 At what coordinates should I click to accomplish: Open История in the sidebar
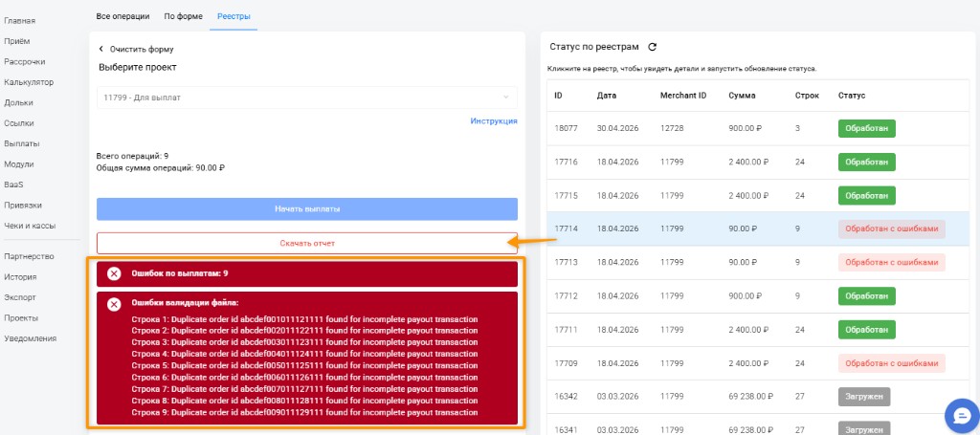pyautogui.click(x=20, y=277)
